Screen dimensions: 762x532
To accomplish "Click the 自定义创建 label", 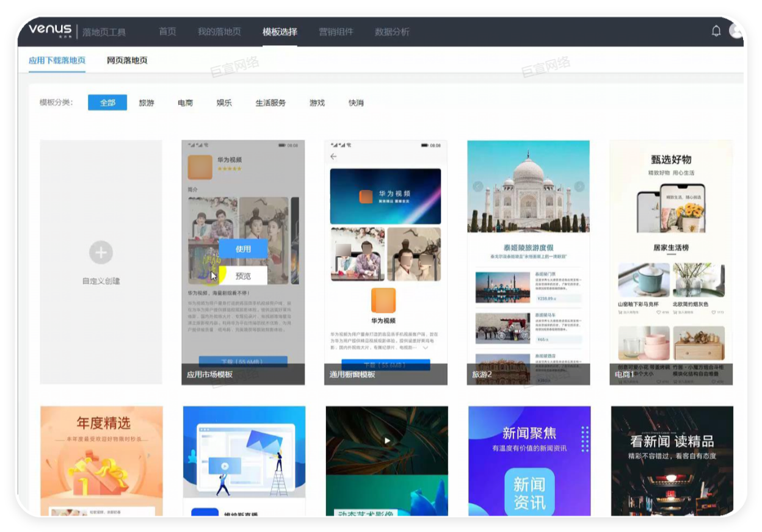I will [101, 281].
